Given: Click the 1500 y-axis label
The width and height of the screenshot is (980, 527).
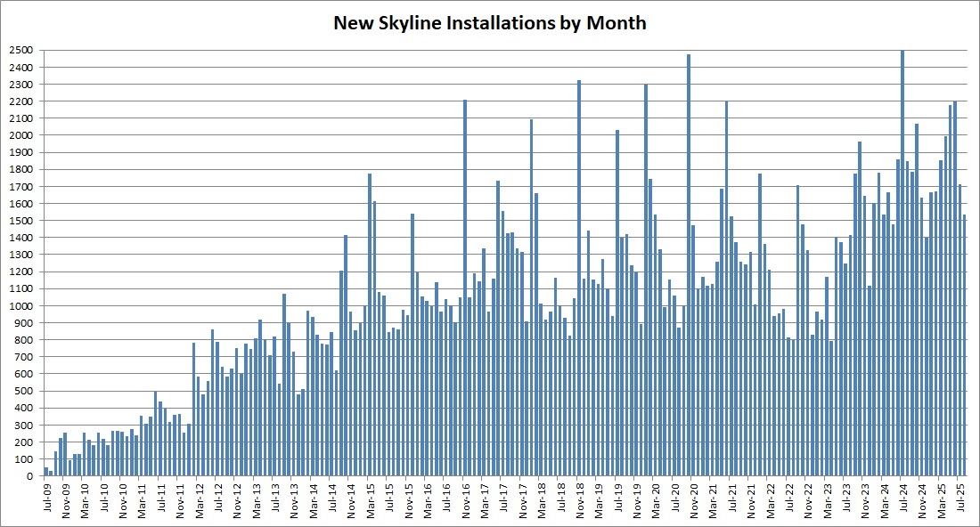Looking at the screenshot, I should point(21,221).
